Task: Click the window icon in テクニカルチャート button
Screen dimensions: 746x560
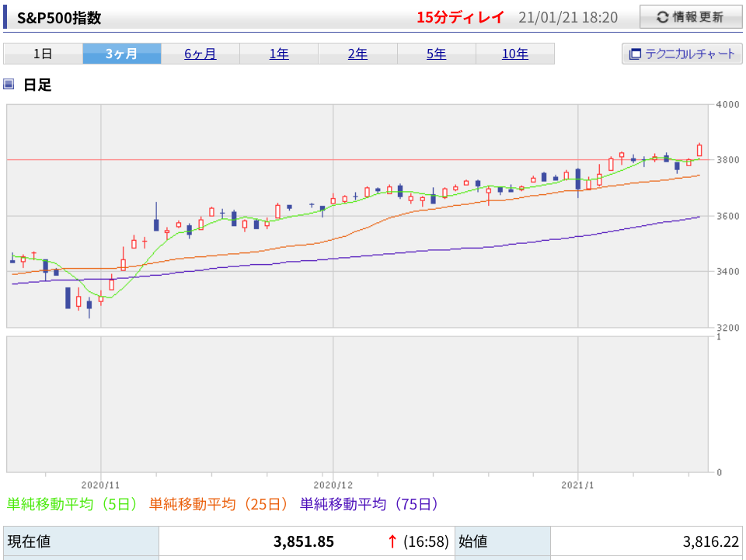Action: pos(635,54)
